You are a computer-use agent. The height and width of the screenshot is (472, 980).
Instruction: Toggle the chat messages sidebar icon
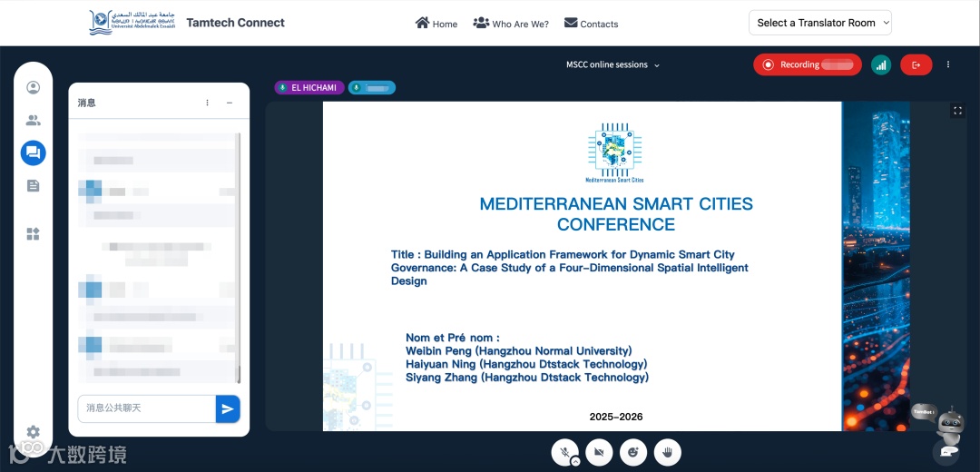[34, 152]
